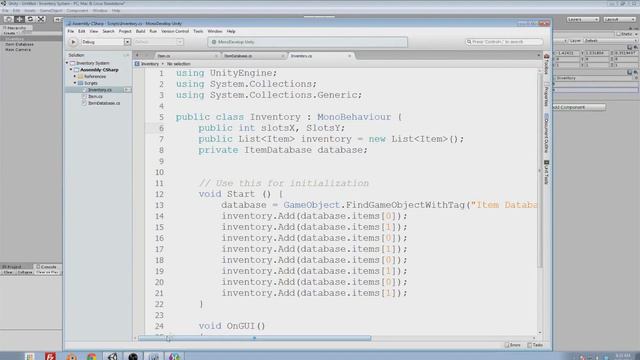Click the Unity icon in the taskbar

(x=112, y=356)
